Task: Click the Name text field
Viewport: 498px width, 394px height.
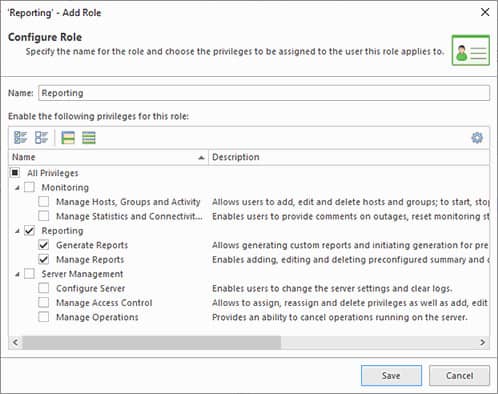Action: pyautogui.click(x=264, y=93)
